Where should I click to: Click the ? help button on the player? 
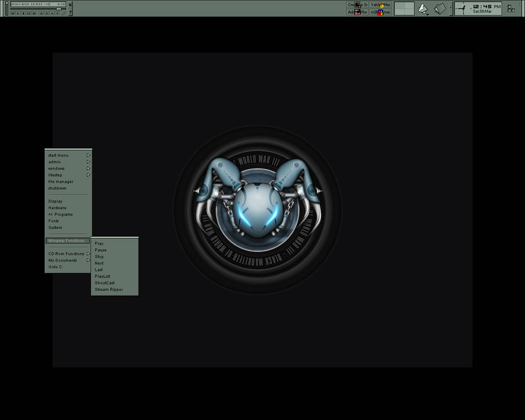click(70, 12)
